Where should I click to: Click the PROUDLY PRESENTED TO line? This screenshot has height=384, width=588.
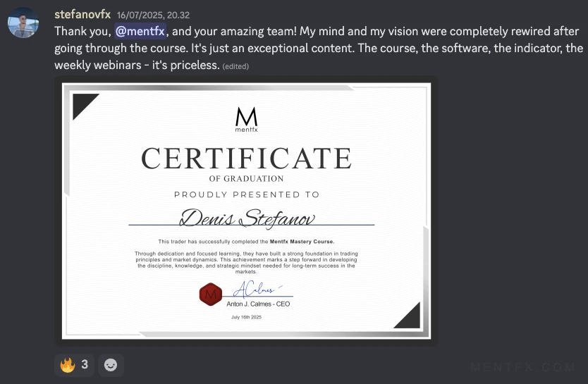click(x=247, y=194)
